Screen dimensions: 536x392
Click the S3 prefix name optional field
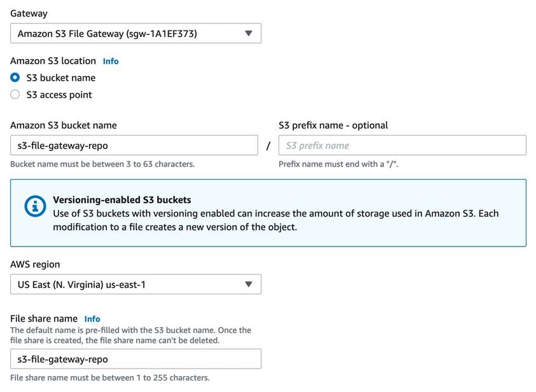click(402, 145)
